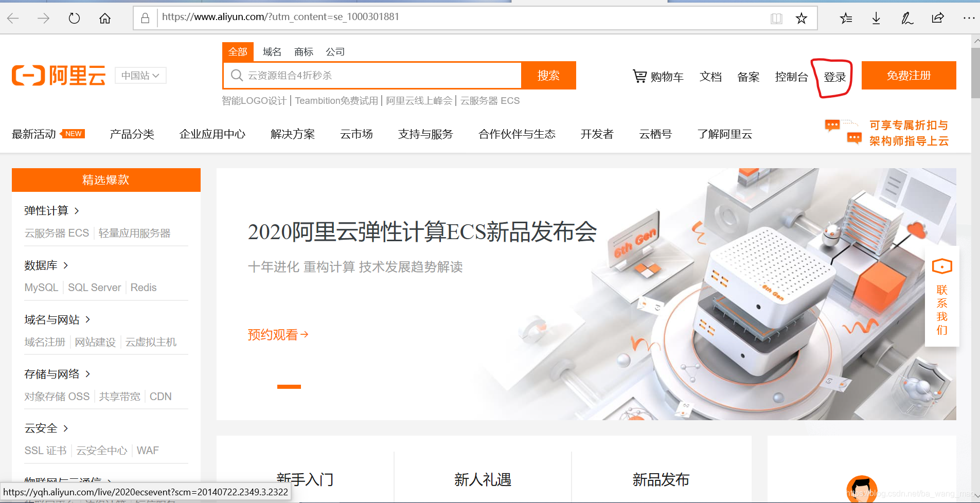Image resolution: width=980 pixels, height=503 pixels.
Task: Click the CDN link
Action: pyautogui.click(x=161, y=397)
